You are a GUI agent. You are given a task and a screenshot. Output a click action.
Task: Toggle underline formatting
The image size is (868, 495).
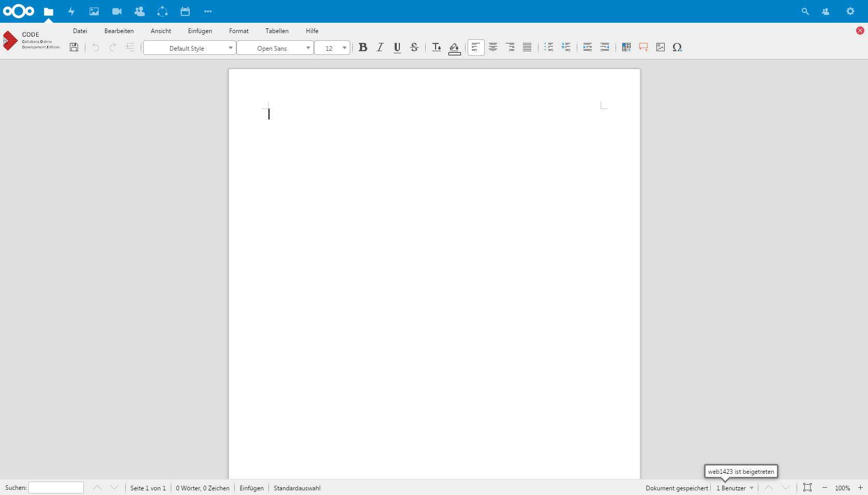click(x=397, y=47)
